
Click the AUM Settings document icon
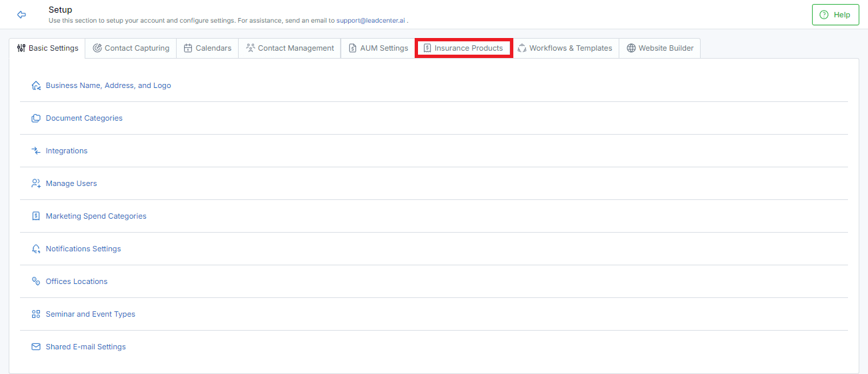pos(353,48)
